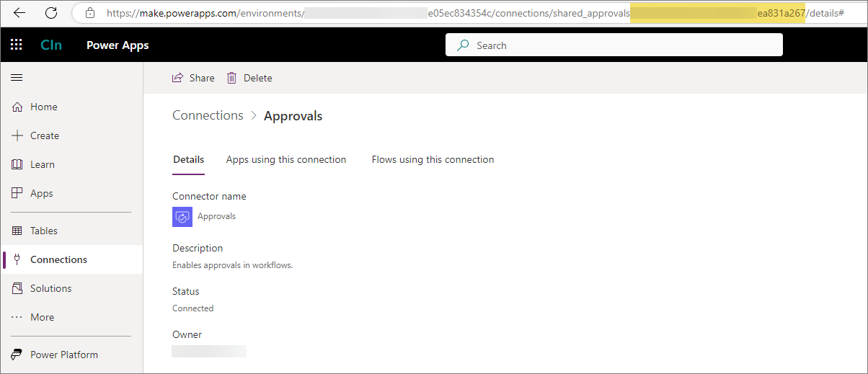Open Flows using this connection tab
Viewport: 868px width, 374px height.
433,160
